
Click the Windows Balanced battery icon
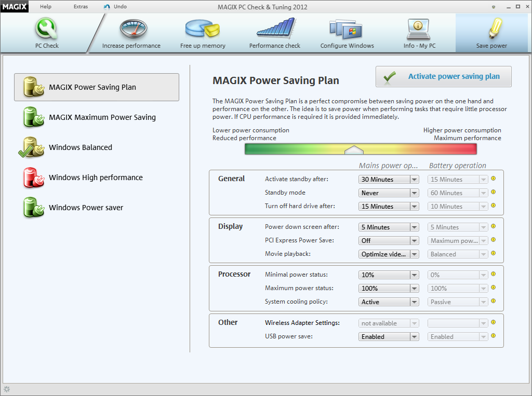(x=32, y=147)
